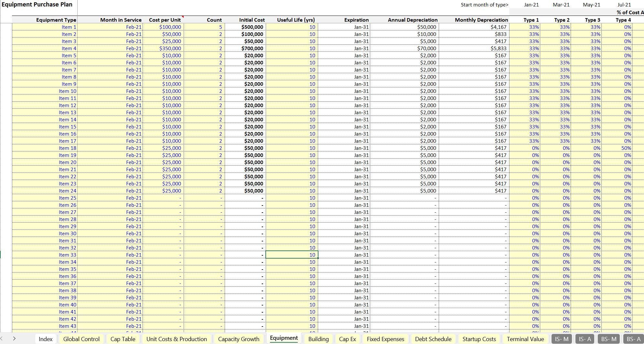Go to the Debt Schedule tab

(433, 339)
